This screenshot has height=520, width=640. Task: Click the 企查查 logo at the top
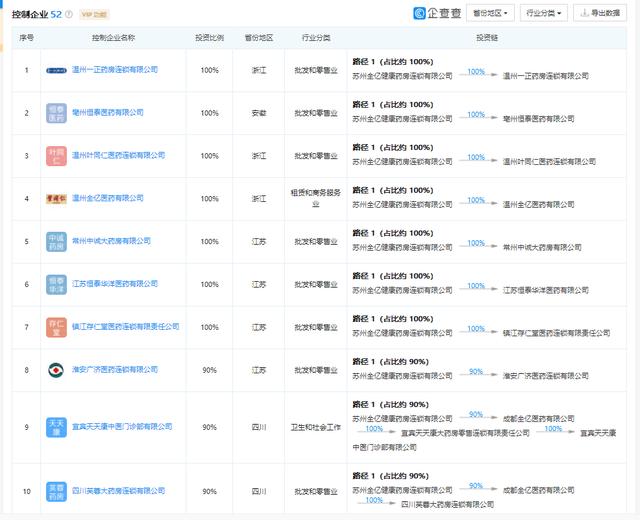(437, 13)
